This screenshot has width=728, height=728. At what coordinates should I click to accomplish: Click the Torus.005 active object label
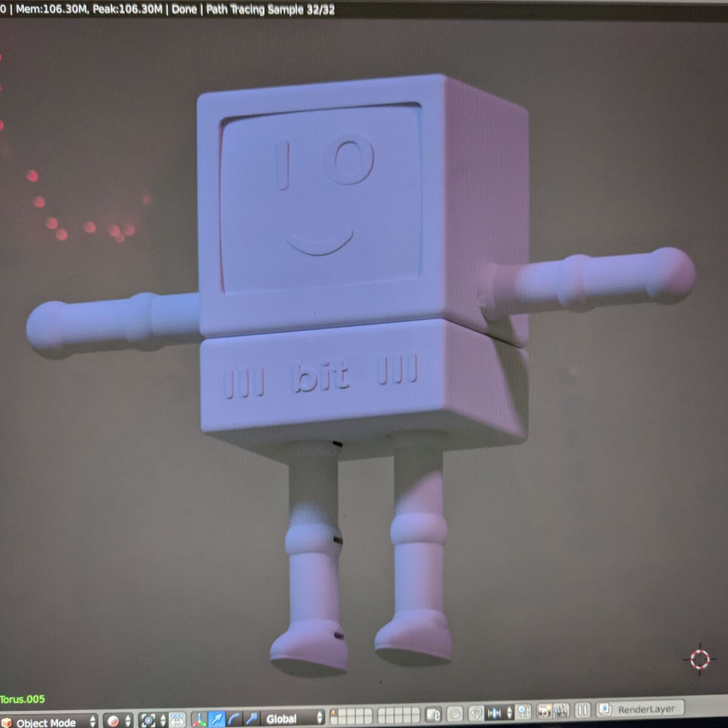(22, 699)
